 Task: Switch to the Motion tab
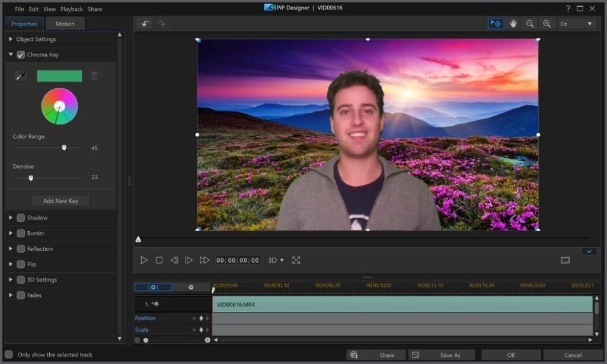65,24
